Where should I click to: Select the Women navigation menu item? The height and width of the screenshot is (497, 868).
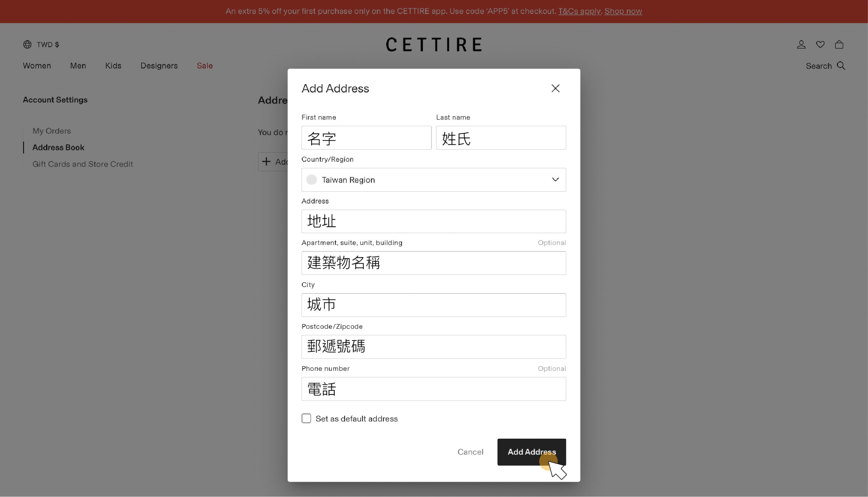coord(37,65)
